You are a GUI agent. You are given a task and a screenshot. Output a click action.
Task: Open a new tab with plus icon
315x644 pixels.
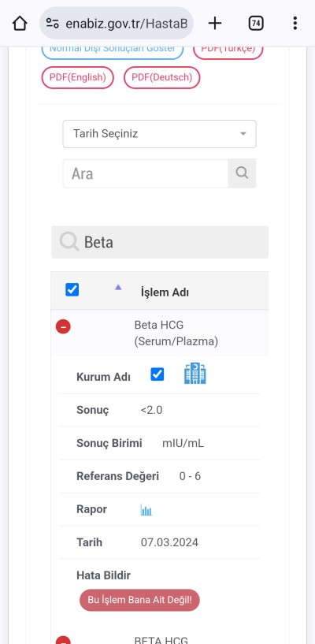click(215, 24)
